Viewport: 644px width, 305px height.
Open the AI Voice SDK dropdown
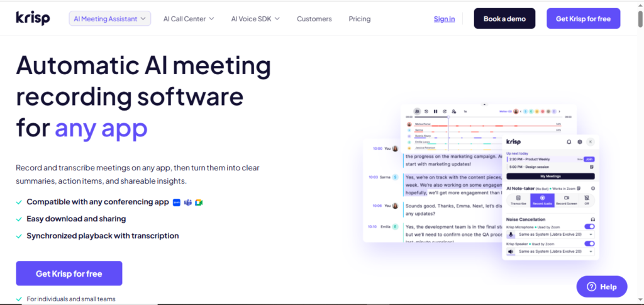point(255,19)
